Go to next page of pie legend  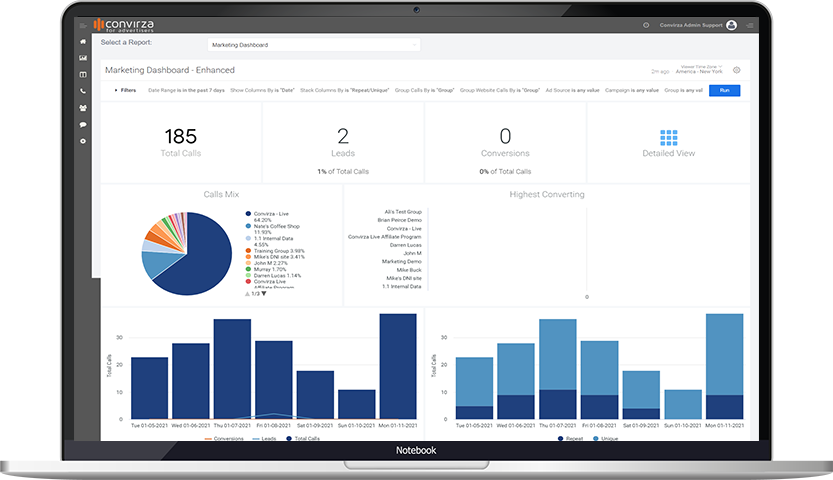coord(264,293)
